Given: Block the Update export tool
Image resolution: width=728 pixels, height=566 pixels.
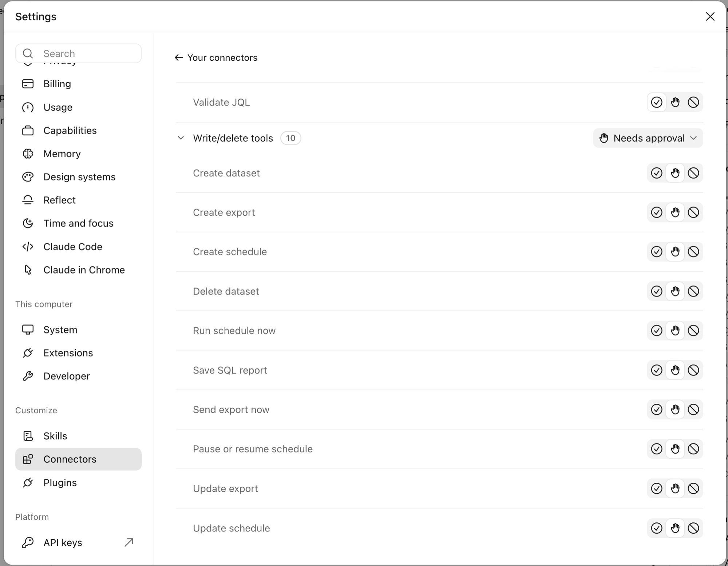Looking at the screenshot, I should (693, 489).
